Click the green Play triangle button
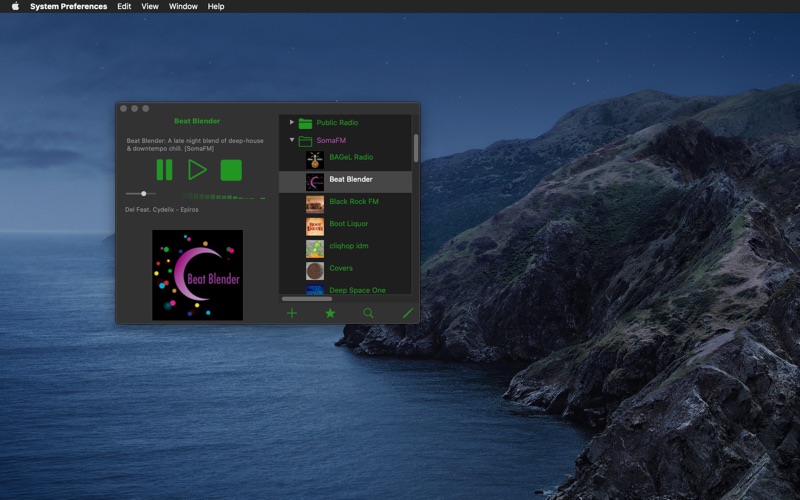This screenshot has width=800, height=500. pos(197,170)
